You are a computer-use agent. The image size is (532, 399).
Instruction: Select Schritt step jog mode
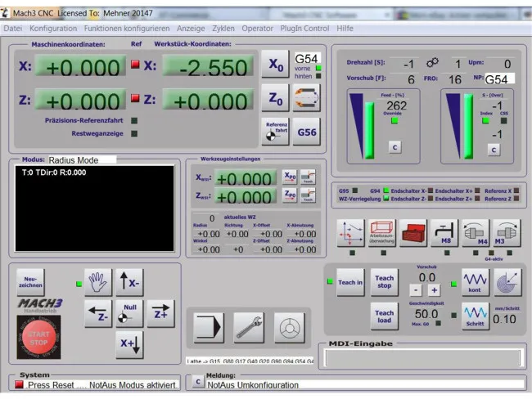(476, 316)
